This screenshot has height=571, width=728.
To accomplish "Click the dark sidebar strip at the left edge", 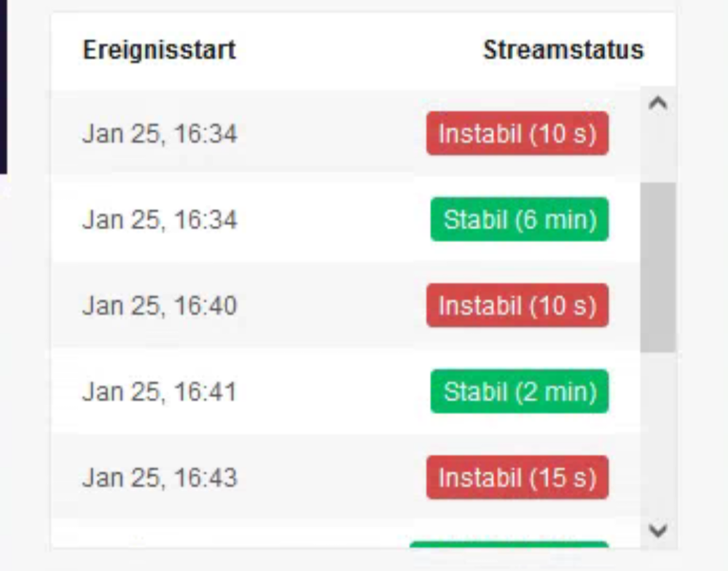I will [3, 86].
